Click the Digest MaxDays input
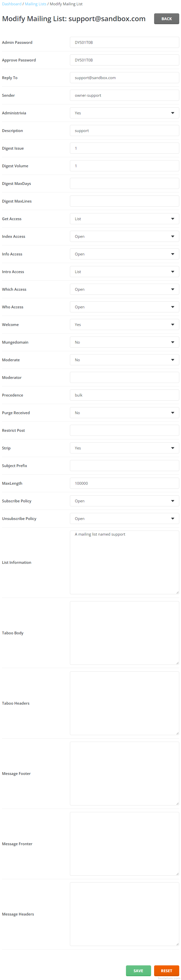This screenshot has width=181, height=980. tap(124, 183)
